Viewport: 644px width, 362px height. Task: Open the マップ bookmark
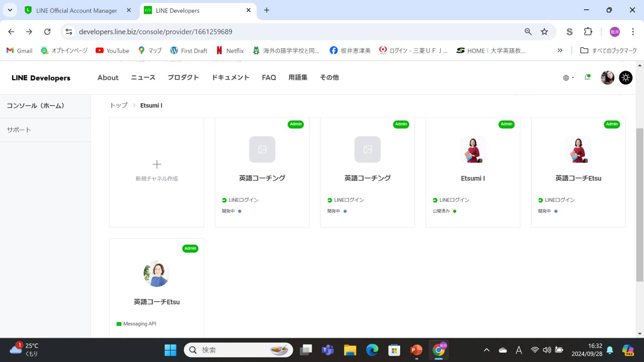[150, 51]
